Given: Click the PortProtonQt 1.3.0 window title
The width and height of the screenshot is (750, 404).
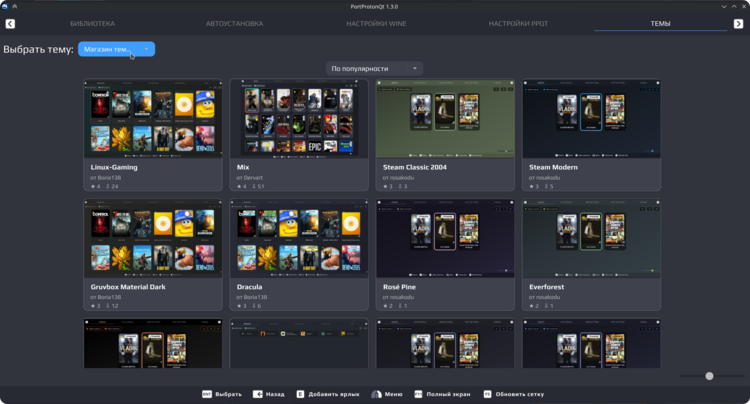Looking at the screenshot, I should tap(374, 7).
